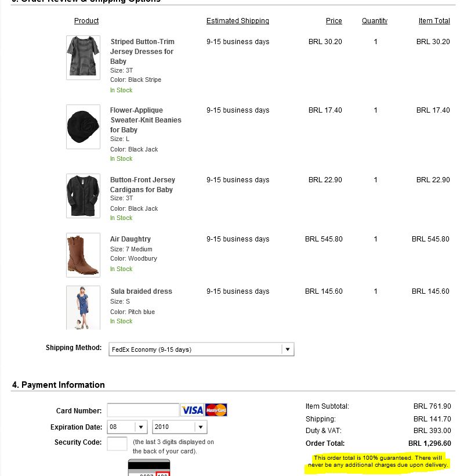
Task: Click the Price column header
Action: (334, 21)
